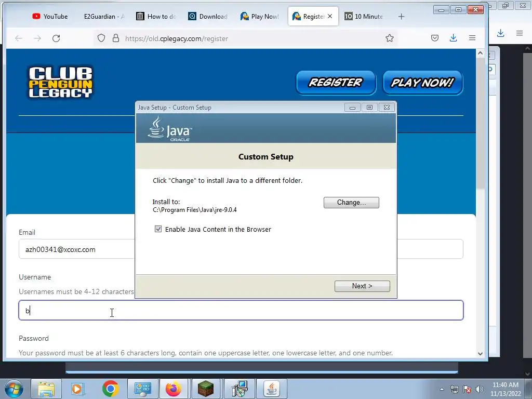Click the vertical scrollbar thumb
This screenshot has height=399, width=532.
480,123
